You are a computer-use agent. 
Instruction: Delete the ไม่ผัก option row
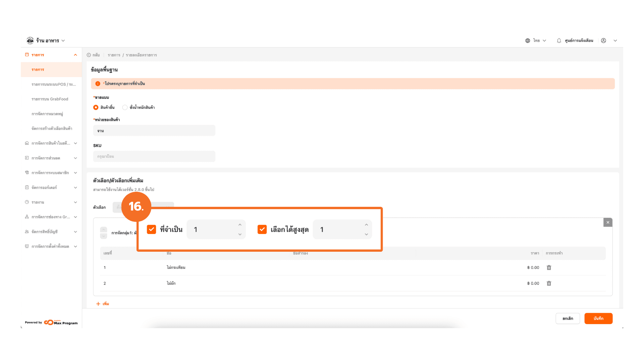pyautogui.click(x=549, y=283)
